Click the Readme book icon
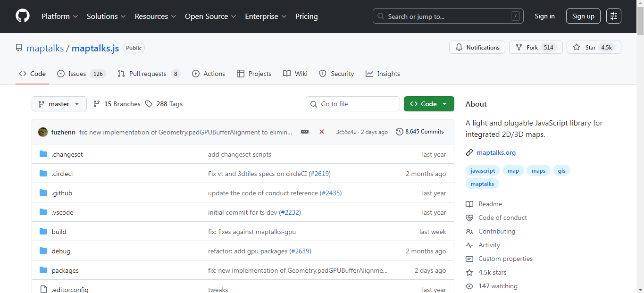644x293 pixels. coord(469,204)
